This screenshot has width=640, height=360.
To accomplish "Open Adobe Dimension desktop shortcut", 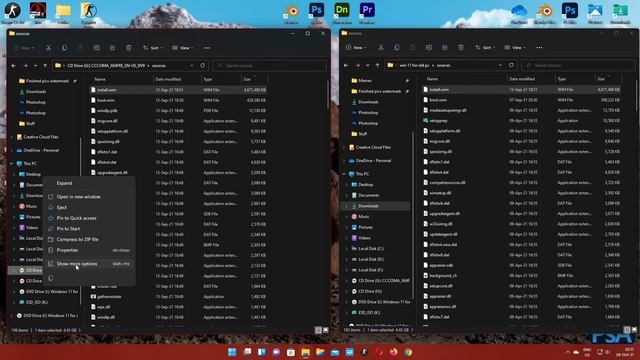I will 342,12.
